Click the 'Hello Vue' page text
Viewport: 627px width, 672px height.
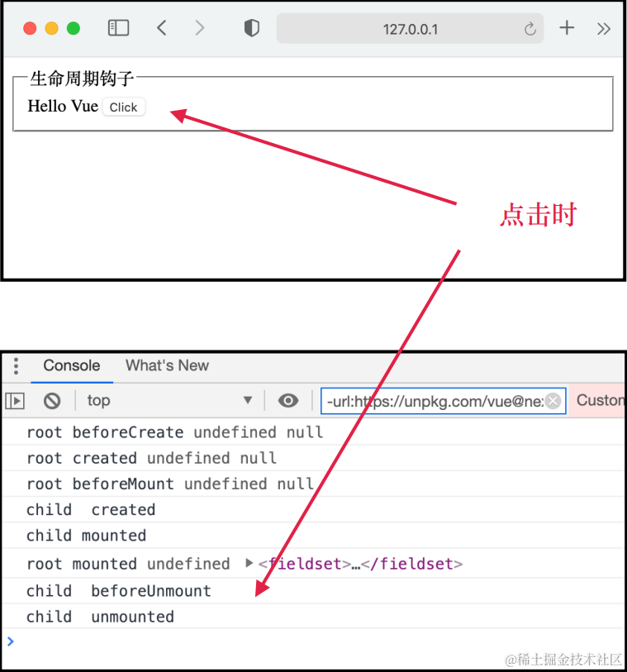point(63,106)
